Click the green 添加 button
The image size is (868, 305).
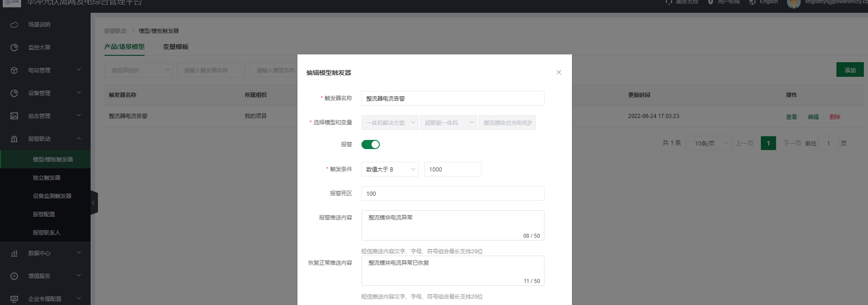tap(850, 70)
